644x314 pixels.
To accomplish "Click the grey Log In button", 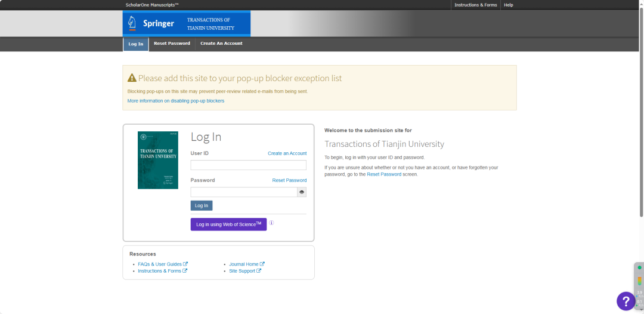I will pyautogui.click(x=202, y=205).
